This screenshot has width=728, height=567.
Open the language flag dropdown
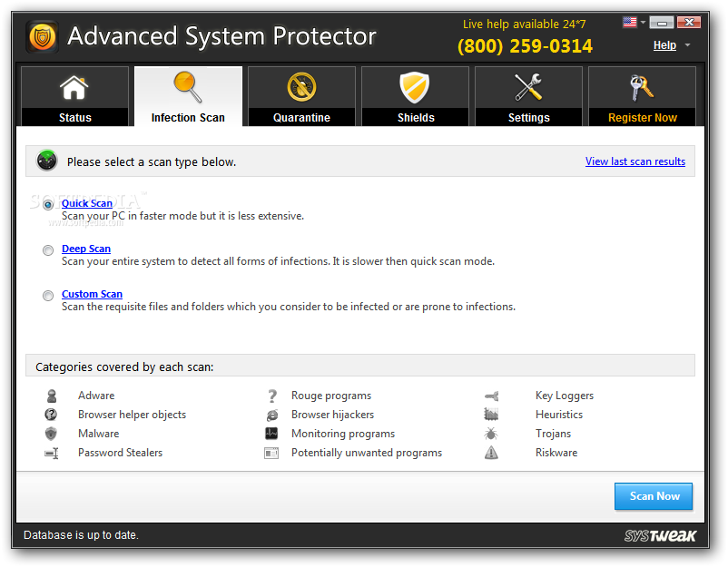point(634,22)
